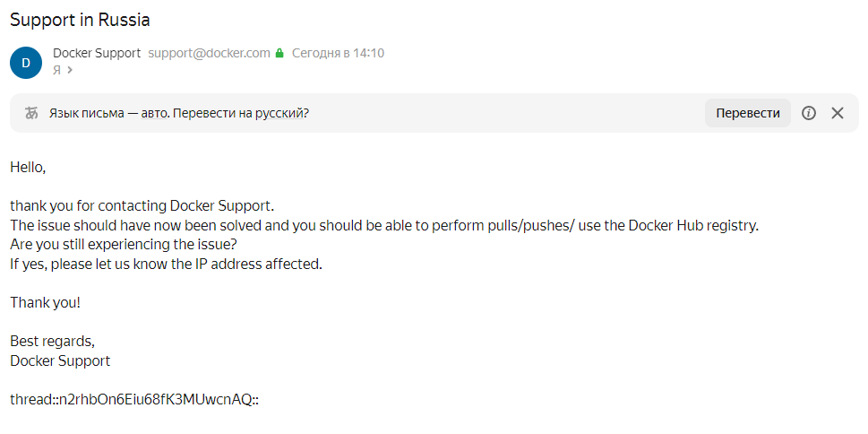The image size is (868, 434).
Task: Click the Hello, greeting line
Action: (x=28, y=167)
